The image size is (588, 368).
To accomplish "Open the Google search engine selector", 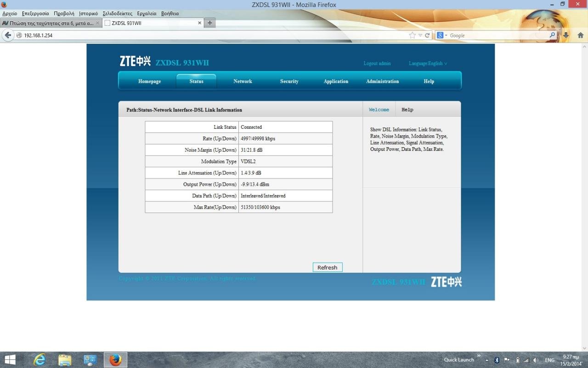I will point(441,35).
